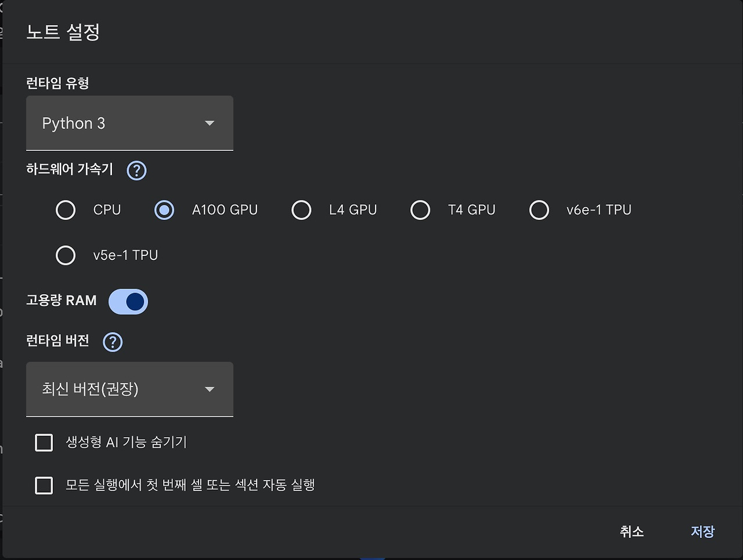Open the Python 3 runtime type dropdown
743x560 pixels.
click(x=116, y=123)
